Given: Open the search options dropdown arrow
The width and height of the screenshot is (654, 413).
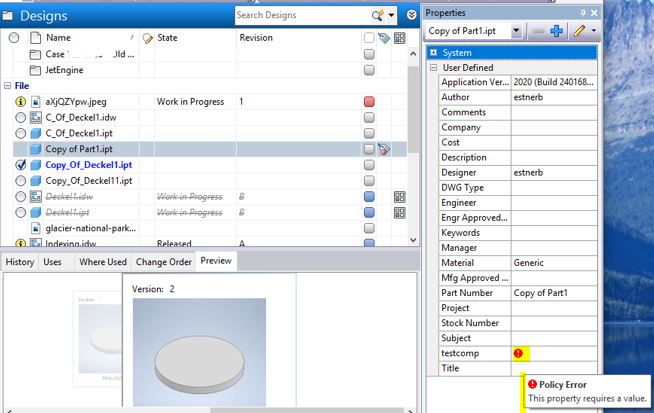Looking at the screenshot, I should pyautogui.click(x=391, y=15).
